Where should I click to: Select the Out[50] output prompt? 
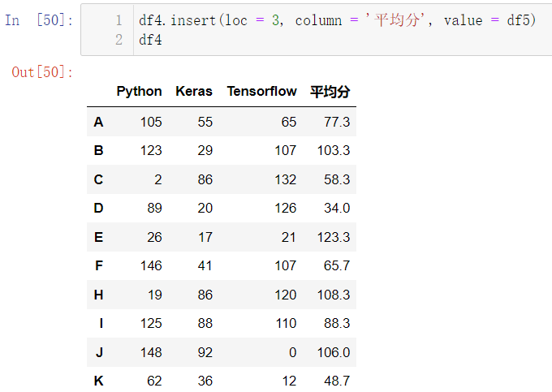42,72
